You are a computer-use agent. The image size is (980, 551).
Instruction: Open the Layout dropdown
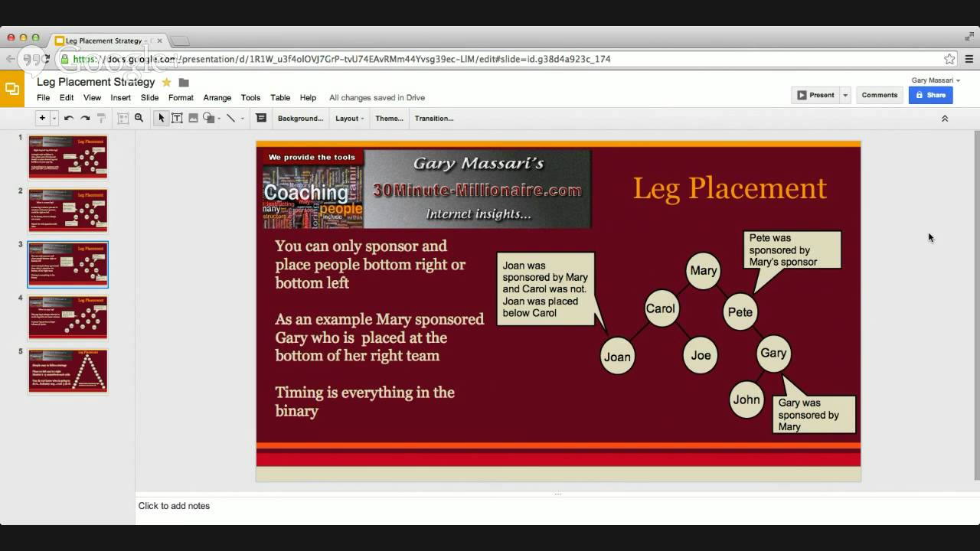point(349,118)
